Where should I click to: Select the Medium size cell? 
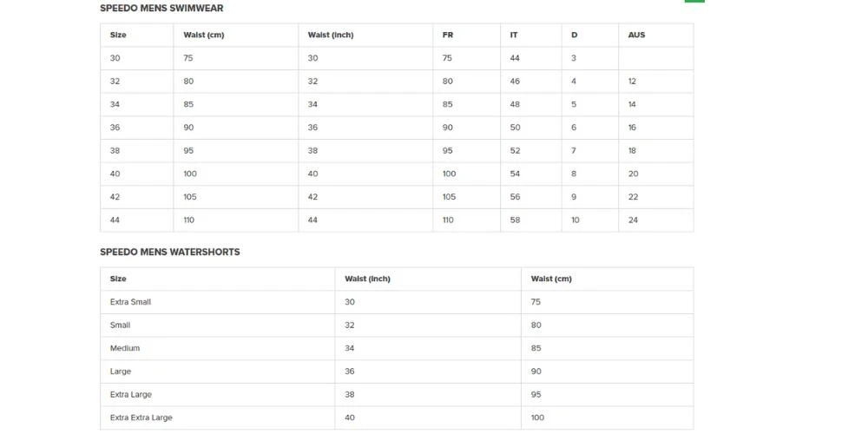[x=125, y=348]
